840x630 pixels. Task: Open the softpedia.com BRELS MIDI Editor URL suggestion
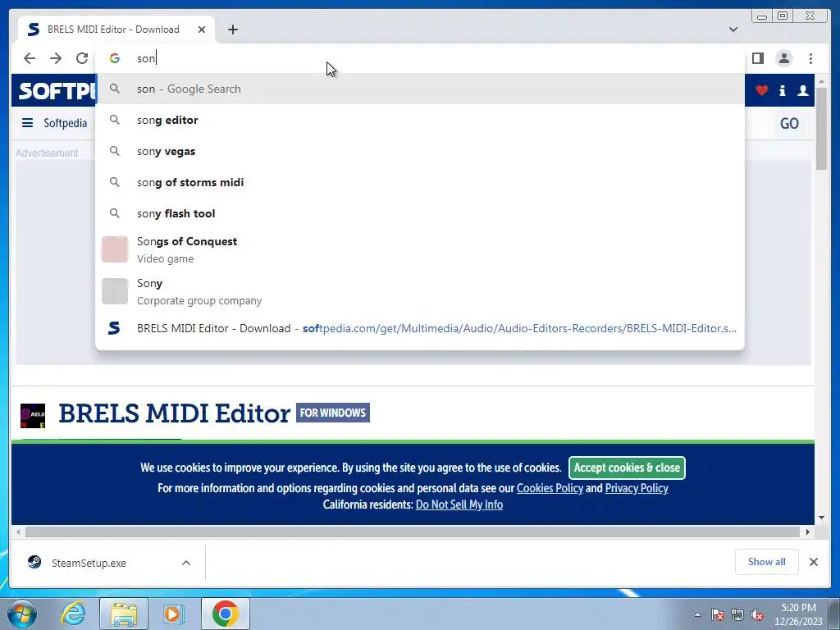coord(420,328)
